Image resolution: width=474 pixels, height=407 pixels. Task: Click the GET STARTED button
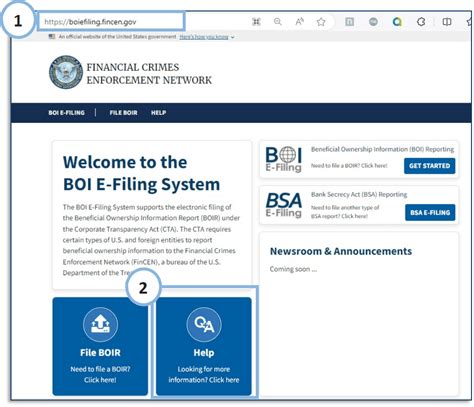(429, 166)
